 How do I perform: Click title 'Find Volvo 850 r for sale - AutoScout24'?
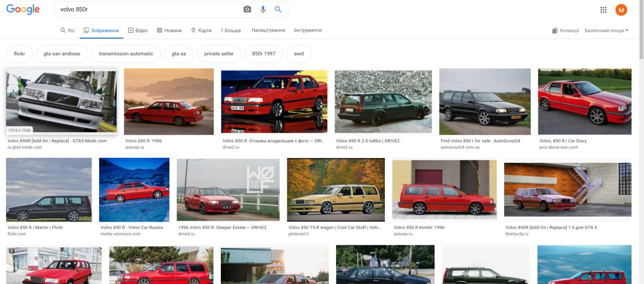480,141
